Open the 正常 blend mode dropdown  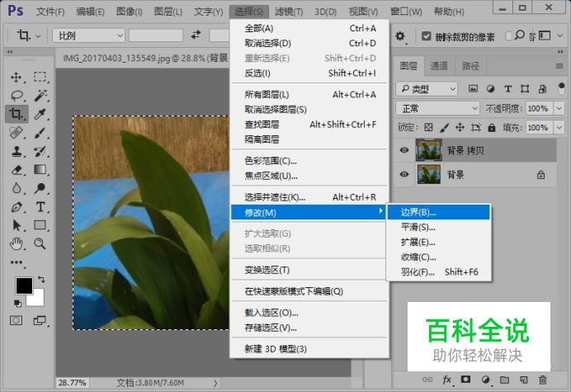(x=437, y=108)
